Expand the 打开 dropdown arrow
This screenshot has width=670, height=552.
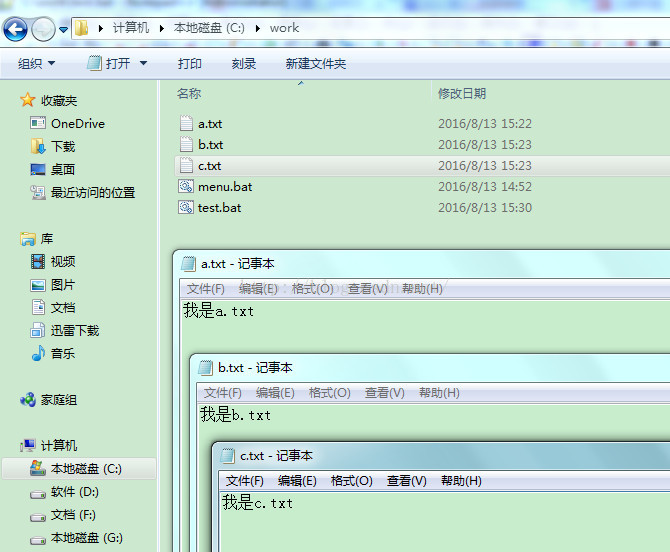(x=144, y=64)
